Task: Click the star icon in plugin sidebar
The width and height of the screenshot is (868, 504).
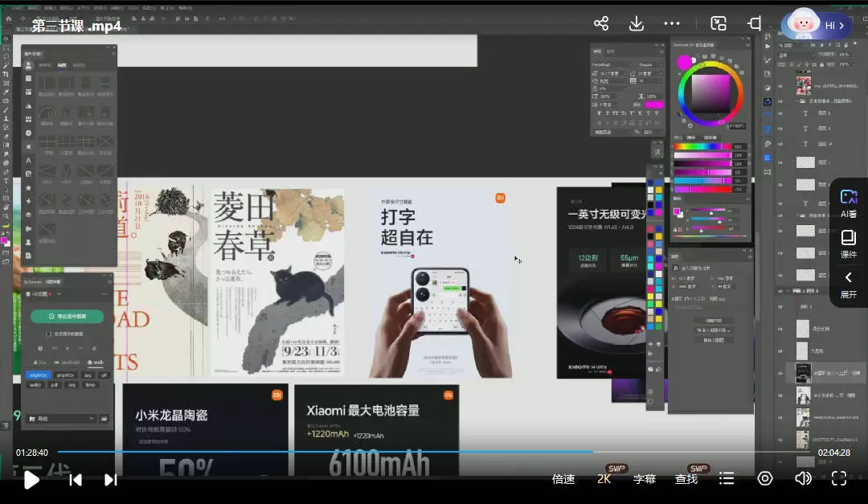Action: [x=28, y=188]
